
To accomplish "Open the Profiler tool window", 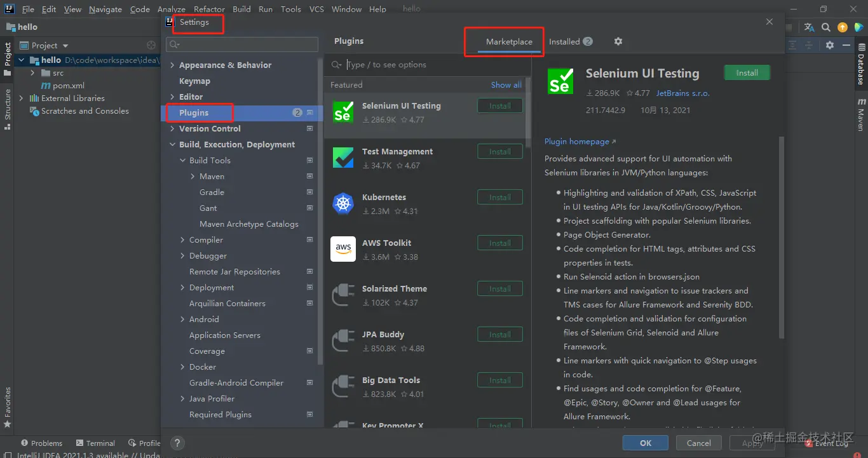I will click(x=144, y=443).
